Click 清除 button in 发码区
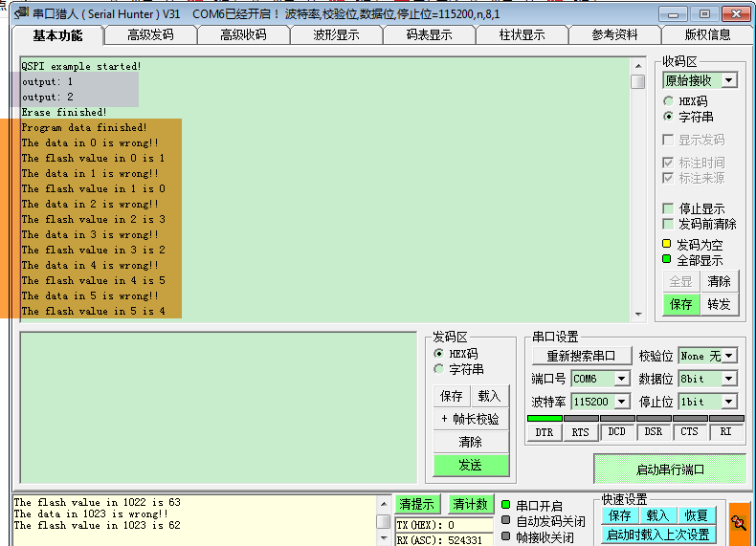This screenshot has height=546, width=756. (471, 442)
